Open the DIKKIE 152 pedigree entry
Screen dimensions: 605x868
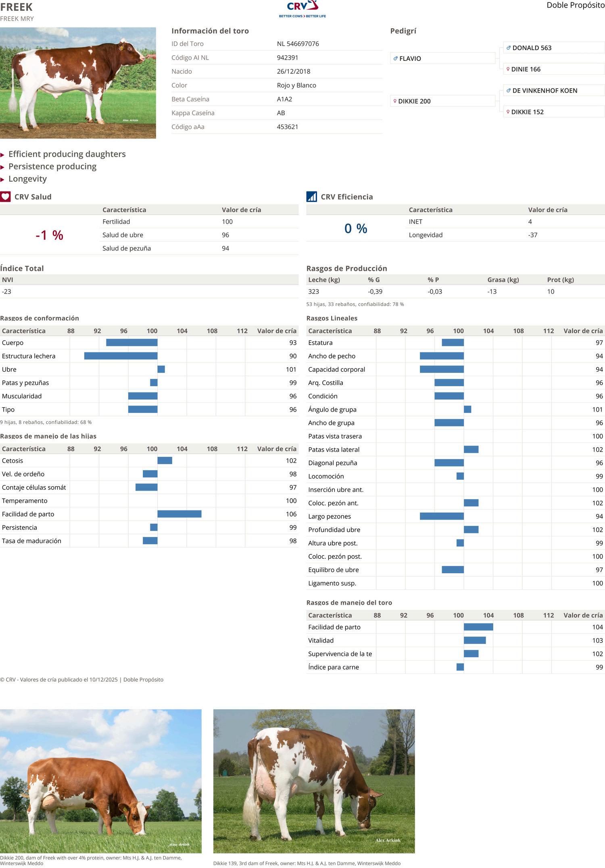click(554, 112)
